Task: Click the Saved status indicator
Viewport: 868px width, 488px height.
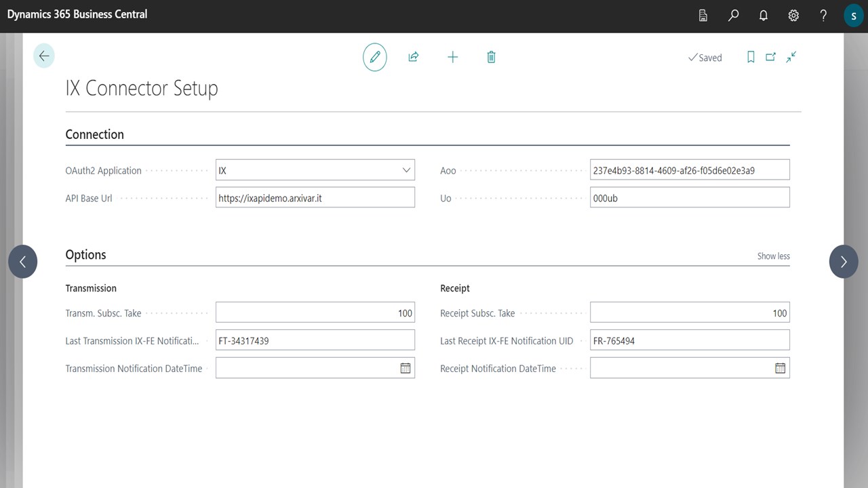Action: (x=705, y=58)
